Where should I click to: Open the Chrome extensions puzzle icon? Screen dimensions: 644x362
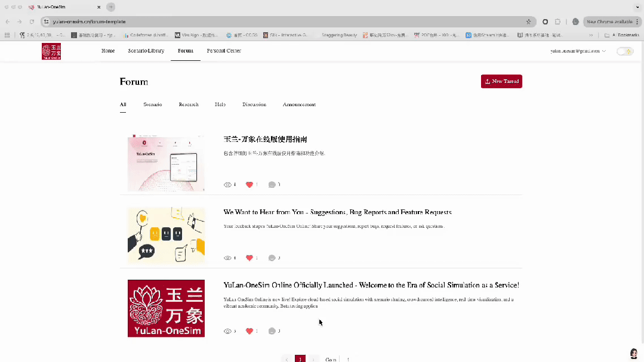(x=558, y=21)
